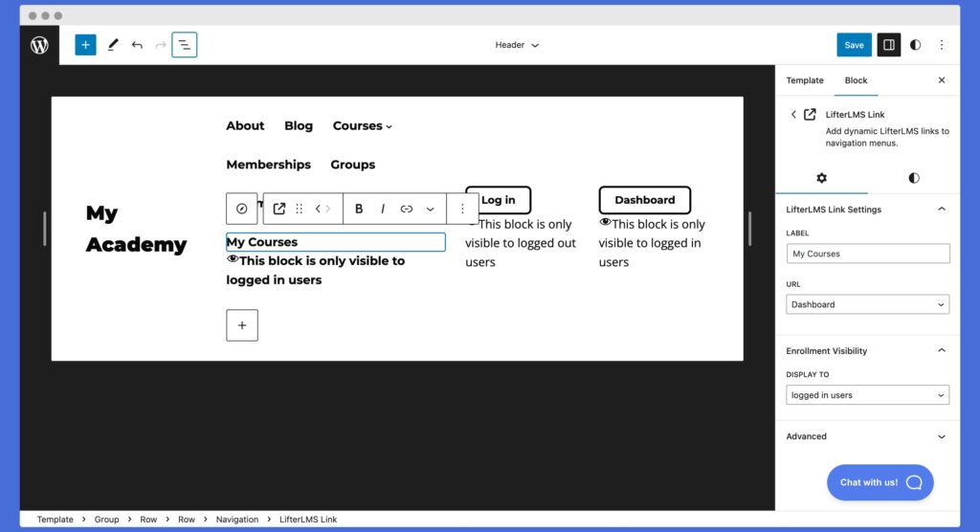Expand the Advanced panel
The height and width of the screenshot is (532, 980).
(866, 436)
